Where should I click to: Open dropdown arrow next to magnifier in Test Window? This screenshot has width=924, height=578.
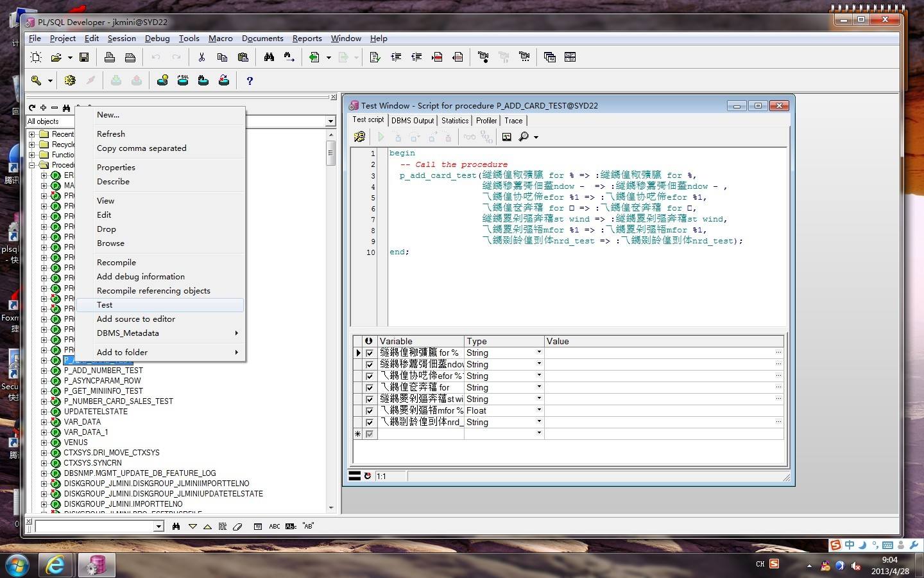point(536,137)
